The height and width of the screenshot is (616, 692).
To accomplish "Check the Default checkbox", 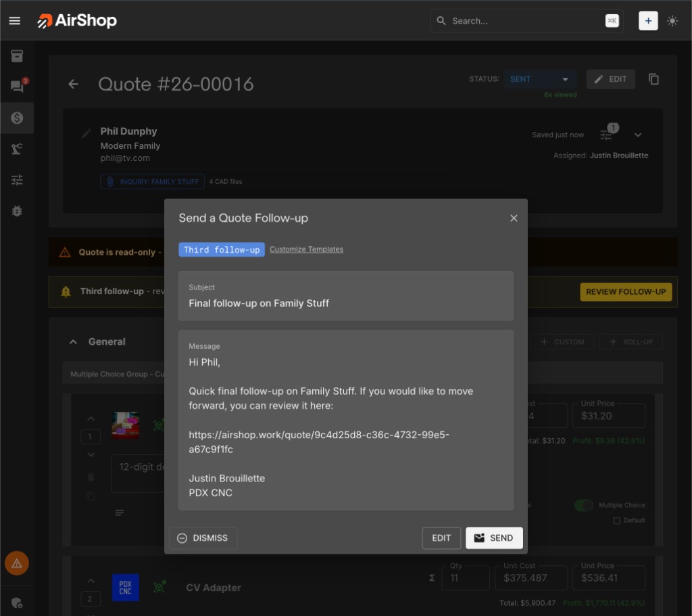I will coord(616,521).
